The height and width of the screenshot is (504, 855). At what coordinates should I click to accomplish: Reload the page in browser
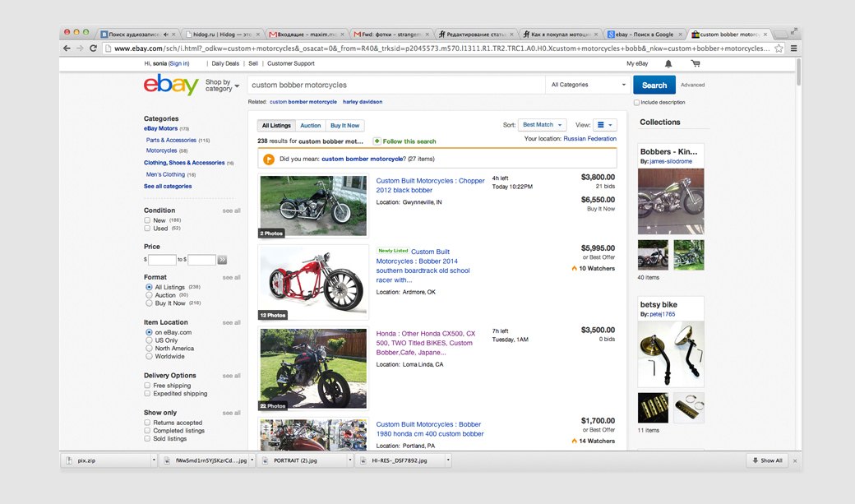click(x=93, y=49)
